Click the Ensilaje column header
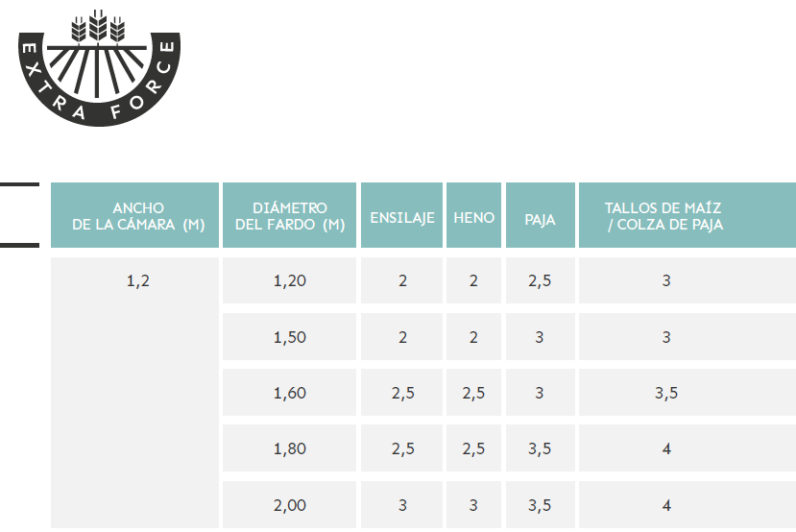796x532 pixels. pyautogui.click(x=401, y=215)
